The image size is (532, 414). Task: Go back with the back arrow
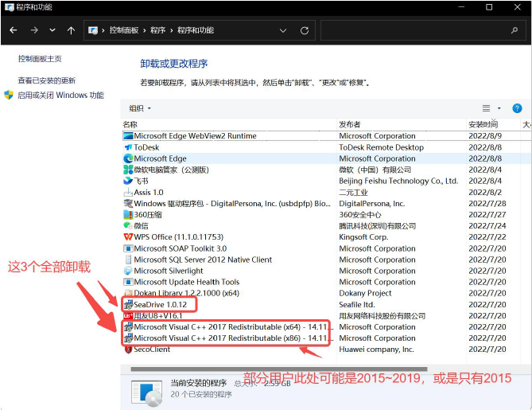pos(14,30)
